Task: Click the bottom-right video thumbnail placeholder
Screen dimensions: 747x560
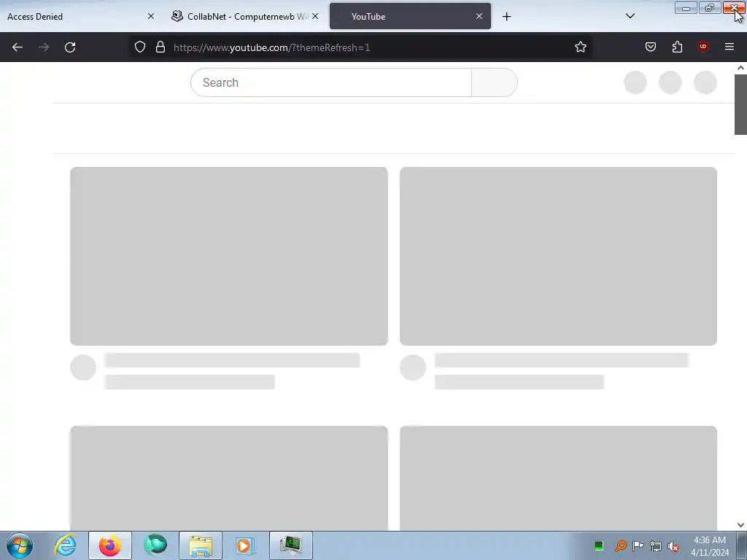Action: 558,478
